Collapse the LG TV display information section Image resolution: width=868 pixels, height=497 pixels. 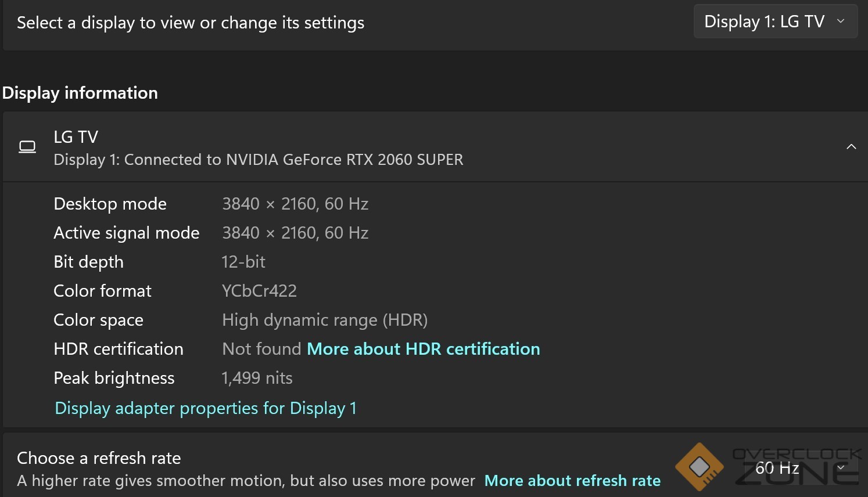pos(851,147)
